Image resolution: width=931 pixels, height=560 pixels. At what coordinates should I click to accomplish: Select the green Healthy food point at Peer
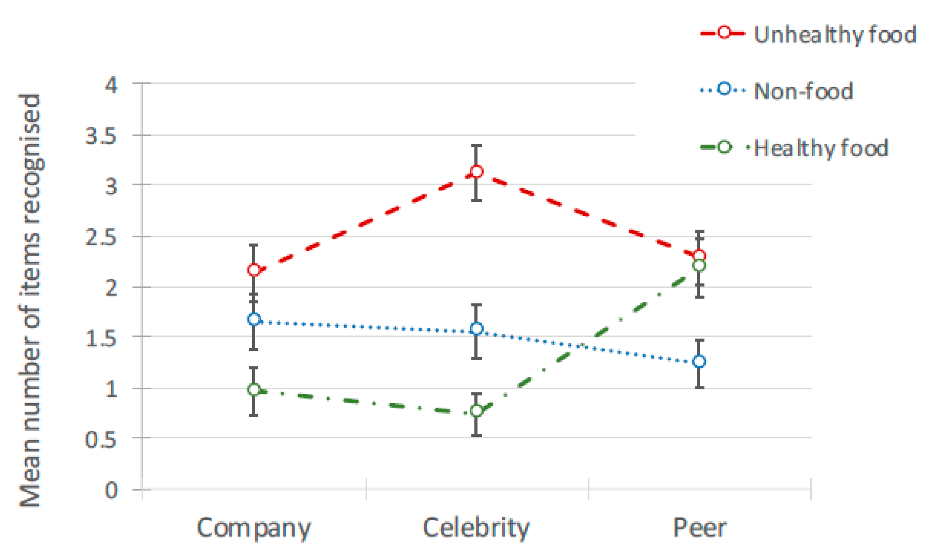699,266
